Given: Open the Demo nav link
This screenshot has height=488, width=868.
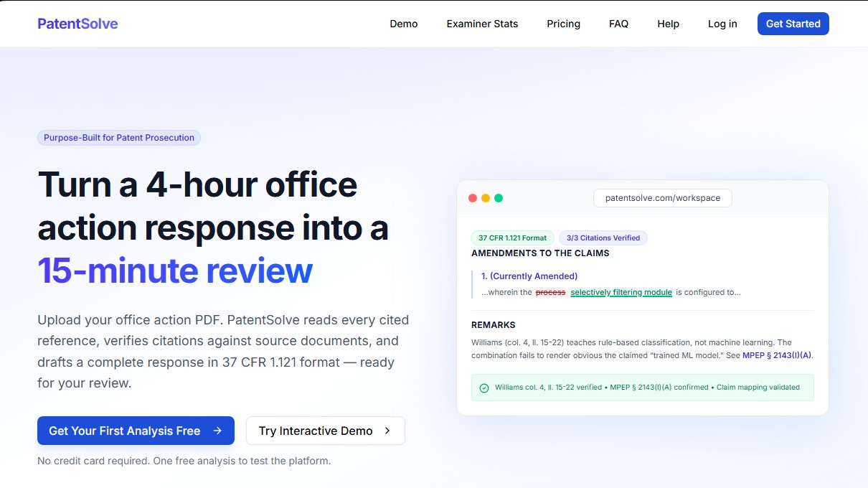Looking at the screenshot, I should (x=404, y=24).
